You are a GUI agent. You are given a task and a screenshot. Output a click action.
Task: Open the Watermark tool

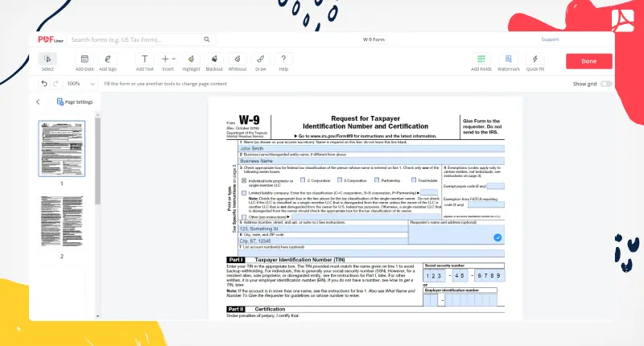509,62
